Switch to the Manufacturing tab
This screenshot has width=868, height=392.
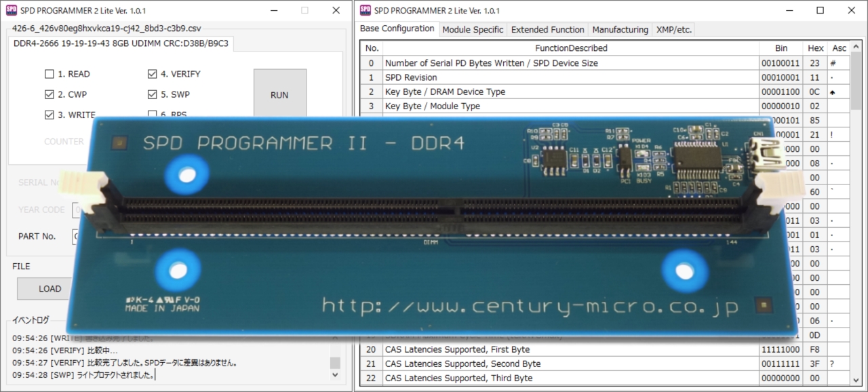pos(620,30)
